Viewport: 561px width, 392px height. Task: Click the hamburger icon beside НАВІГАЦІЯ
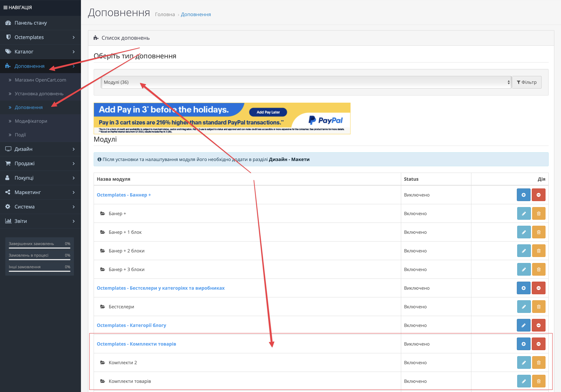point(5,8)
